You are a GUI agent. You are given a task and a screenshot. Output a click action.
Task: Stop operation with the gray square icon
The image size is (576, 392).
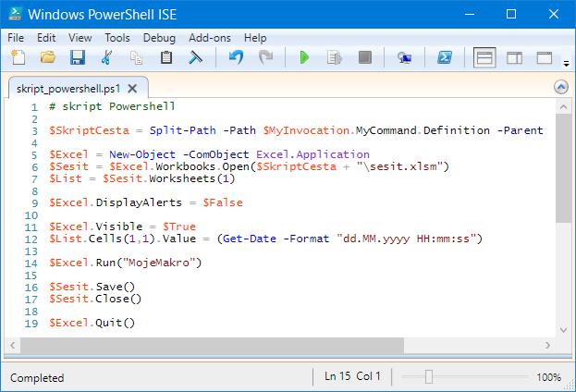365,57
